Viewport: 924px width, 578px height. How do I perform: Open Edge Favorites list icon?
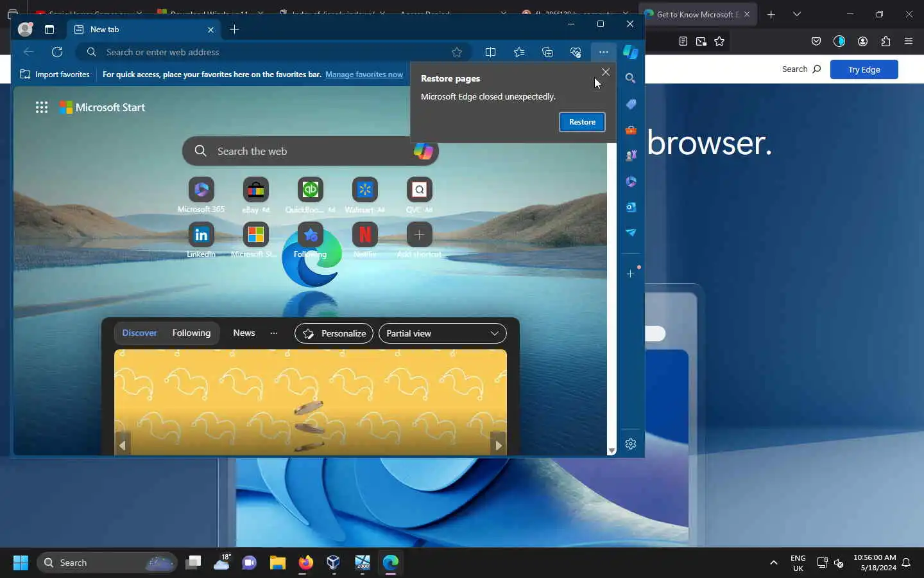(x=519, y=52)
